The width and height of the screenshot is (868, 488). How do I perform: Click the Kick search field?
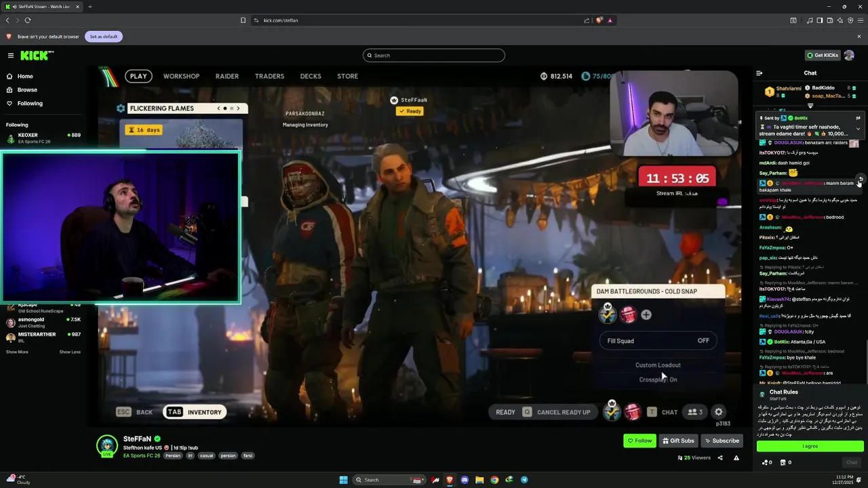click(x=434, y=56)
